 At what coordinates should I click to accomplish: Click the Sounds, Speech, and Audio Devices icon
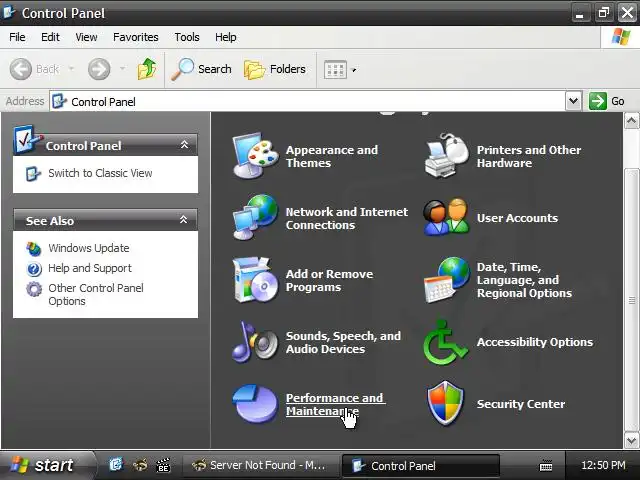coord(255,342)
